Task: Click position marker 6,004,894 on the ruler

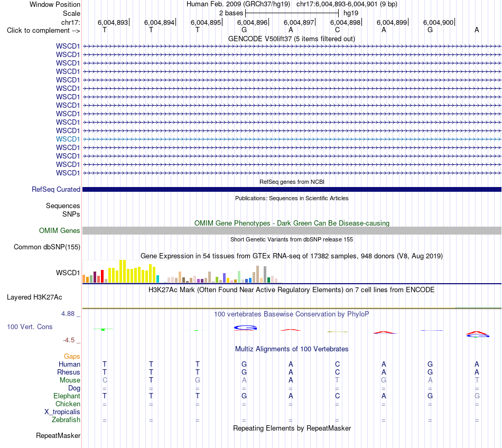Action: [159, 22]
